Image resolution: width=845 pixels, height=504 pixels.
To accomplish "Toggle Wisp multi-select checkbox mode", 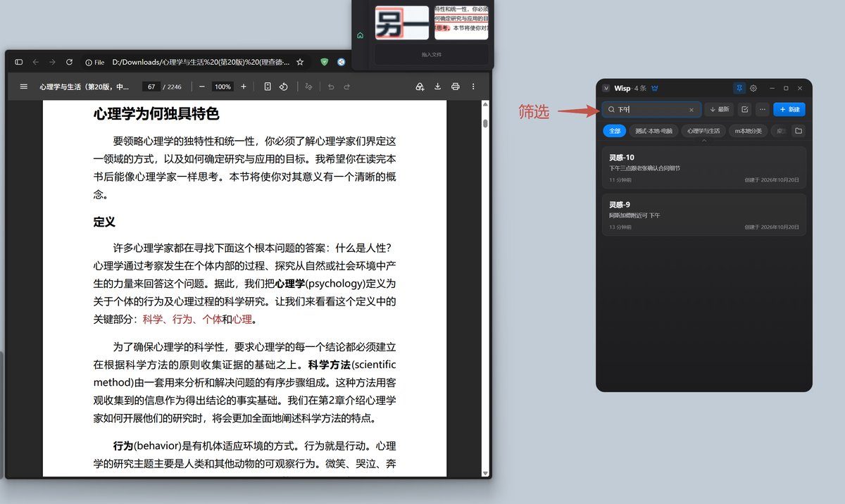I will [745, 110].
